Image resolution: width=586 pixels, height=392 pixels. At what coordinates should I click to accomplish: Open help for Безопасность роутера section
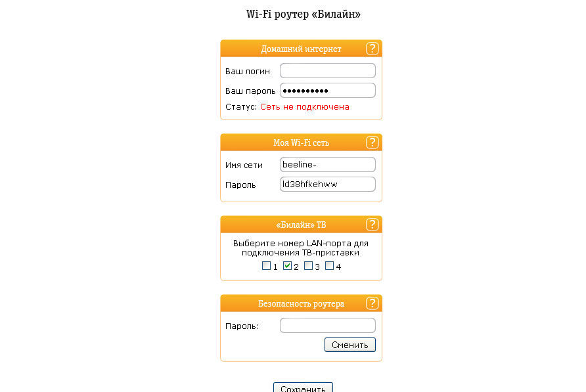tap(372, 303)
